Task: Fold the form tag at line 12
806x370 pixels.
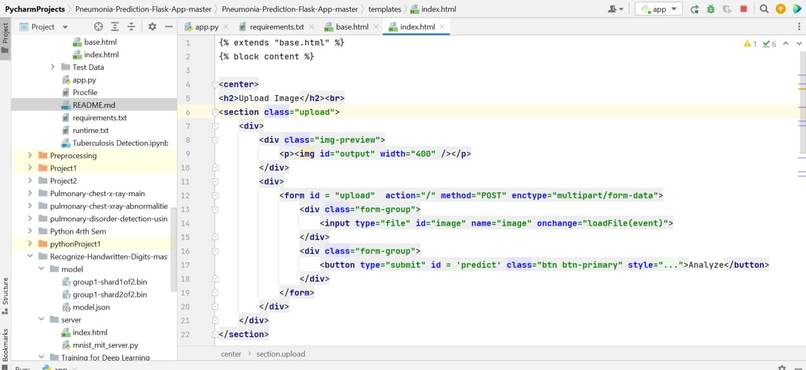Action: coord(215,195)
